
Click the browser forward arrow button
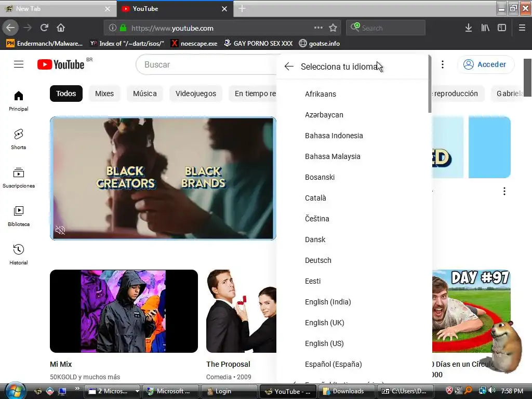(x=28, y=28)
